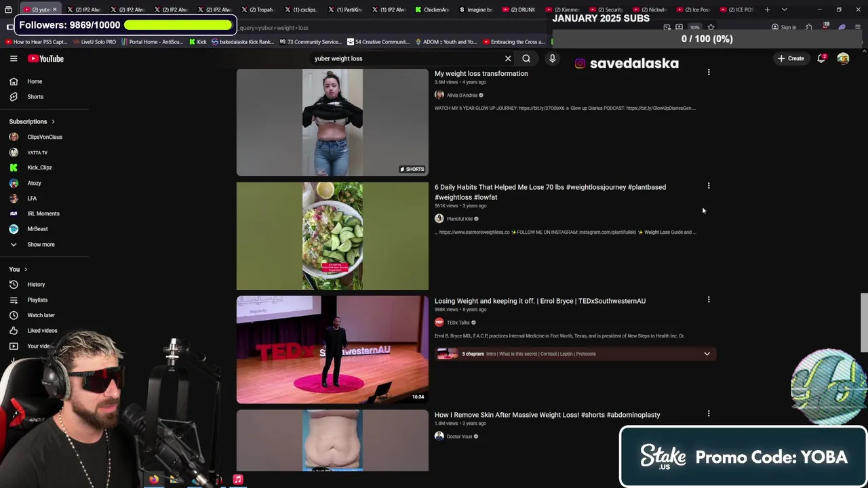Clear the search box with the X icon

pyautogui.click(x=508, y=58)
